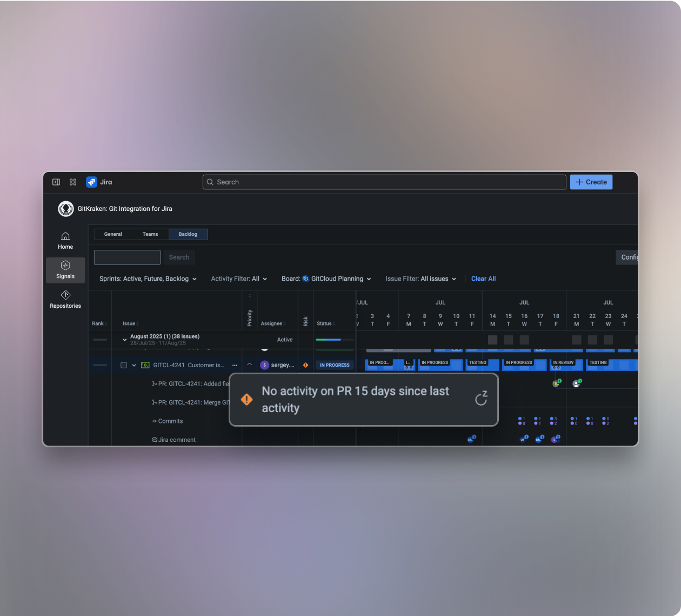The image size is (681, 616).
Task: Collapse the August 2025 sprint group
Action: pos(124,340)
